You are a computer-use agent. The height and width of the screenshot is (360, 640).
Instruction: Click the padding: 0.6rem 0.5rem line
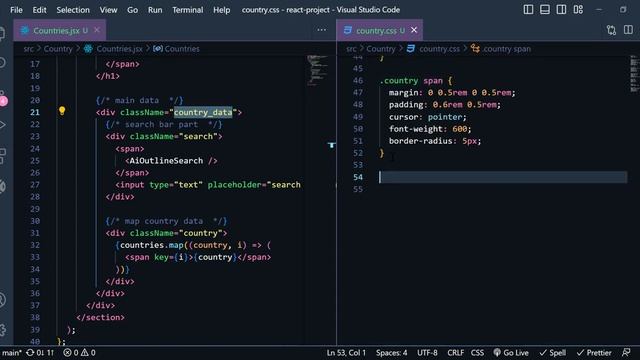click(444, 105)
